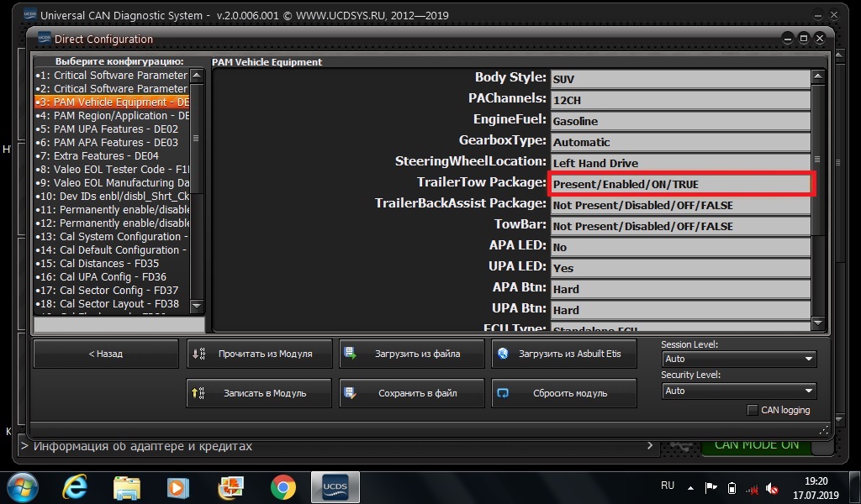861x504 pixels.
Task: Select '4: PAM Region/Application' configuration
Action: click(113, 116)
